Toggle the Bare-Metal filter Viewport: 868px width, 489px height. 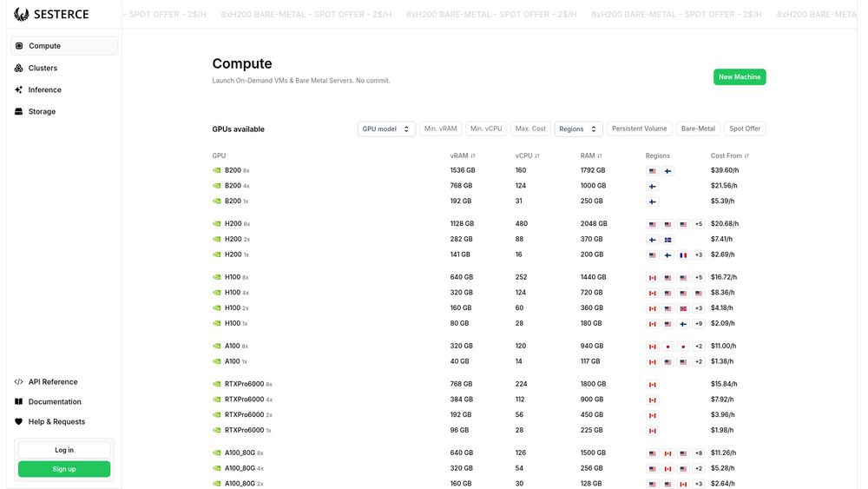pyautogui.click(x=698, y=129)
